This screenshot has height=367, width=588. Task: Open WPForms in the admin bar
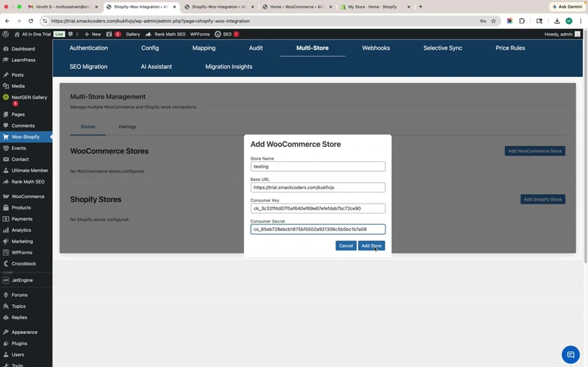pyautogui.click(x=200, y=34)
